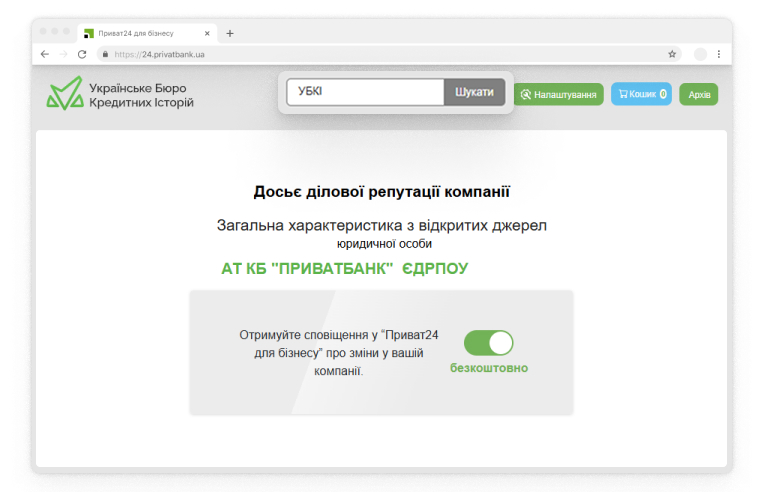The image size is (764, 492).
Task: Click the Досьє ділової репутації компанії heading
Action: pos(382,192)
